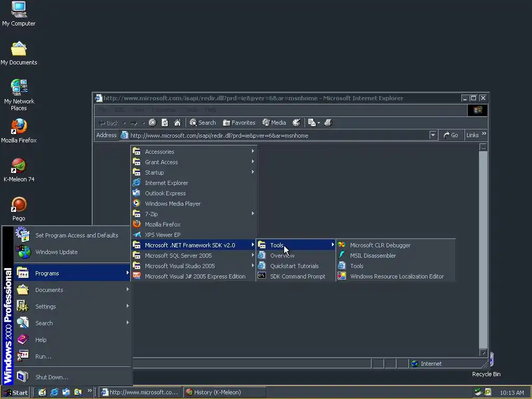532x399 pixels.
Task: Click the Back button in IE
Action: [x=108, y=123]
